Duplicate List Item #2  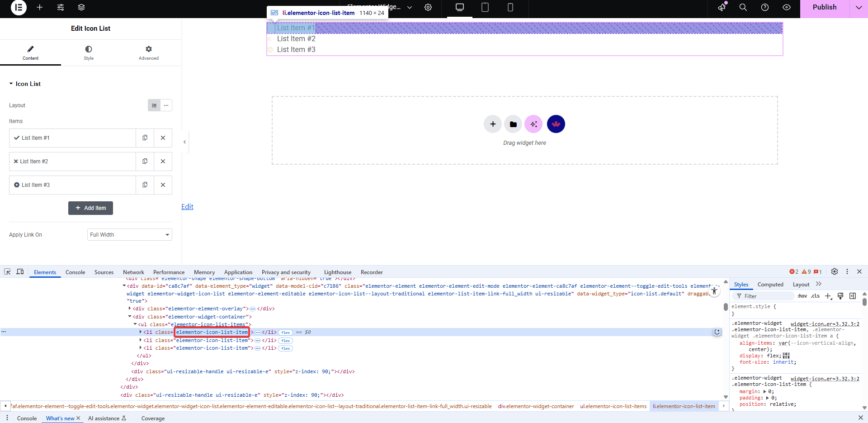click(145, 162)
